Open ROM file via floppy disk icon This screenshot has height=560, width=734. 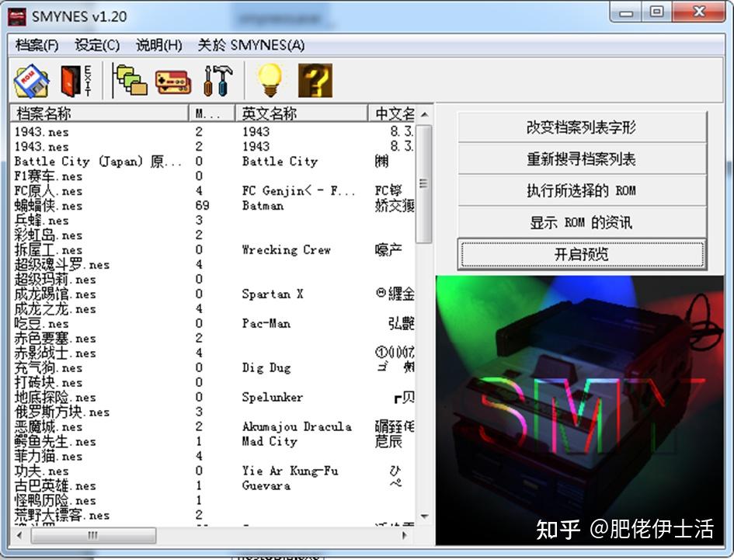[31, 81]
